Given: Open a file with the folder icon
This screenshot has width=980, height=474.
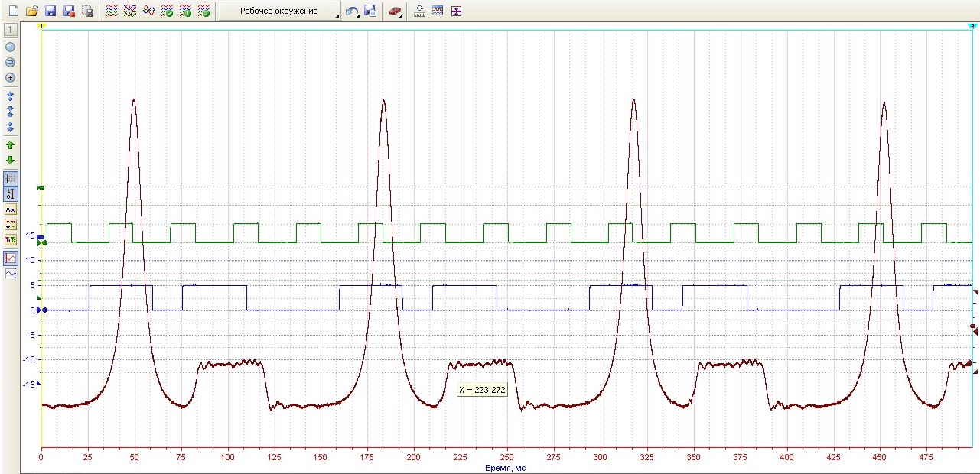Looking at the screenshot, I should [32, 11].
